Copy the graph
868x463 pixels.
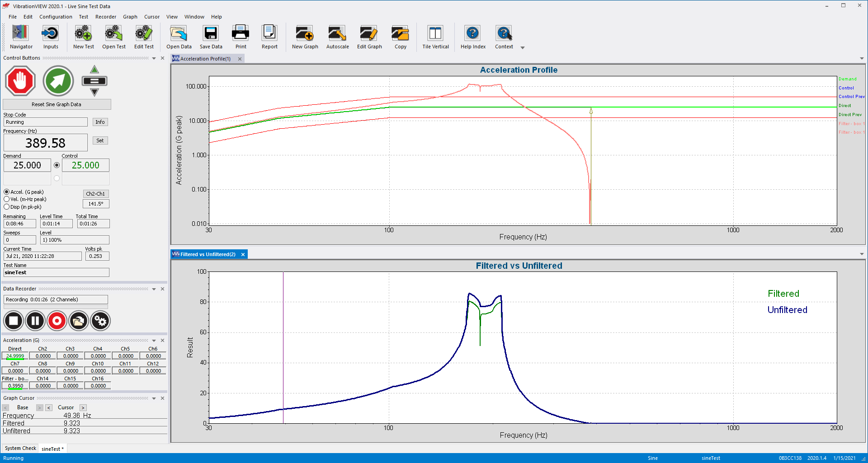(400, 37)
